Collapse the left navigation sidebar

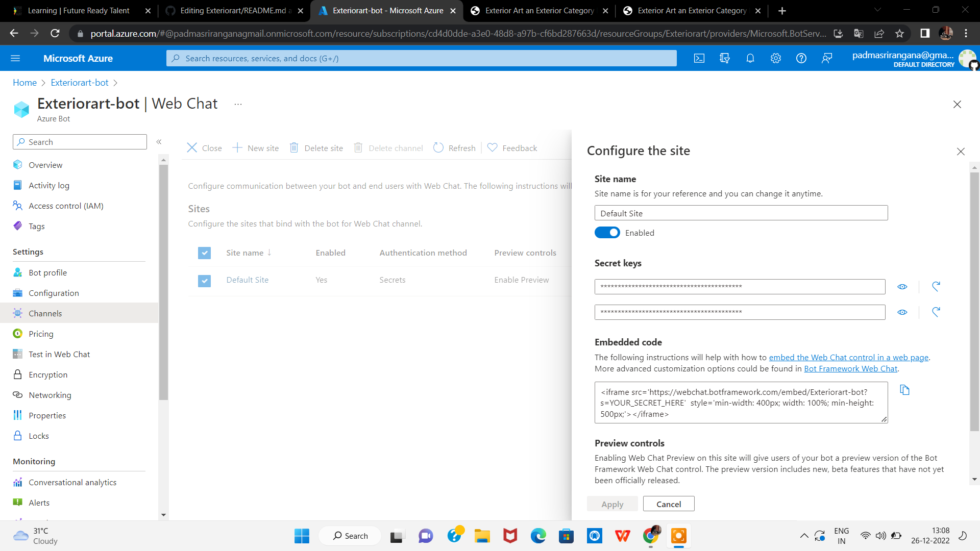[159, 142]
